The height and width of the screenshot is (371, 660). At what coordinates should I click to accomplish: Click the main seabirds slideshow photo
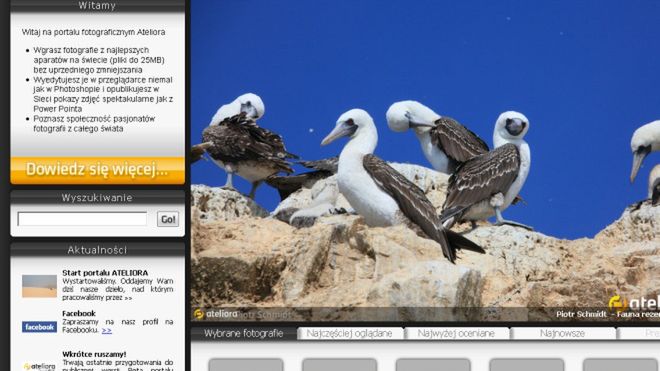tap(425, 160)
